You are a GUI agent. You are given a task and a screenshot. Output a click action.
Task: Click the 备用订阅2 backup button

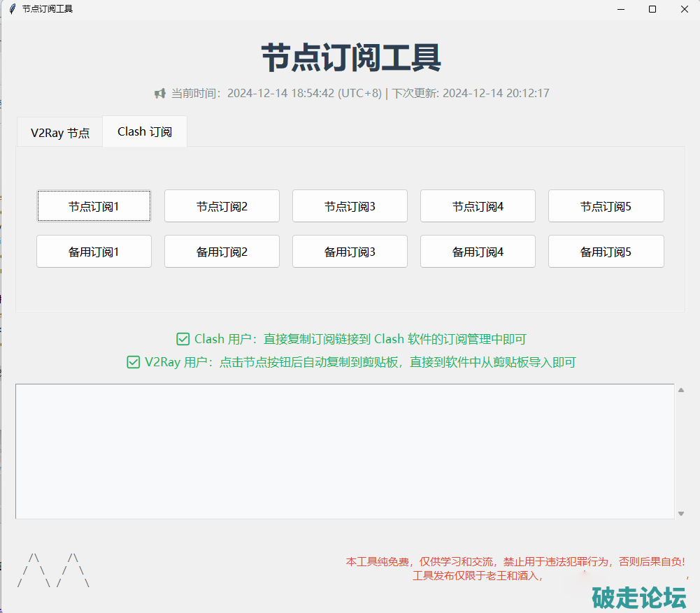pos(222,252)
